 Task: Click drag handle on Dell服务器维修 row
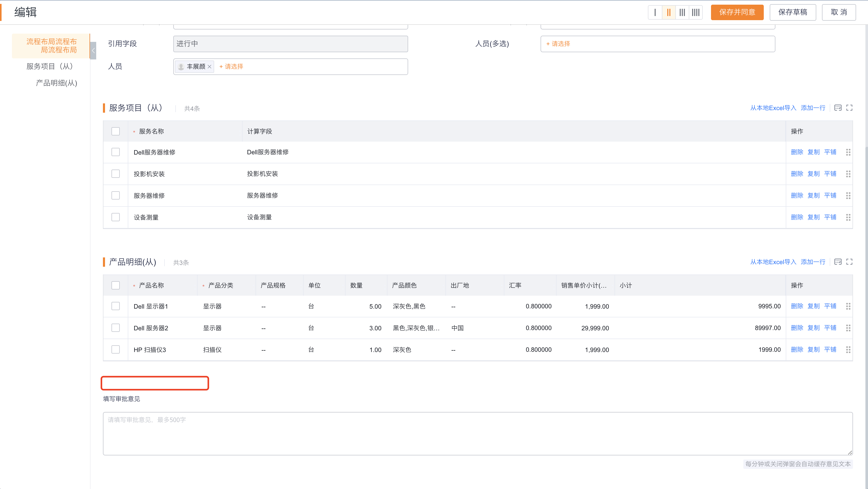848,152
